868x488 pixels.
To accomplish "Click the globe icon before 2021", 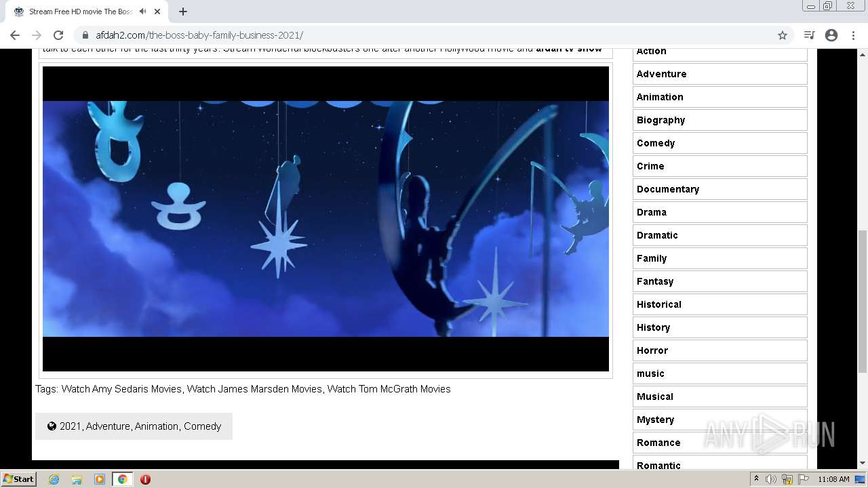I will coord(52,426).
